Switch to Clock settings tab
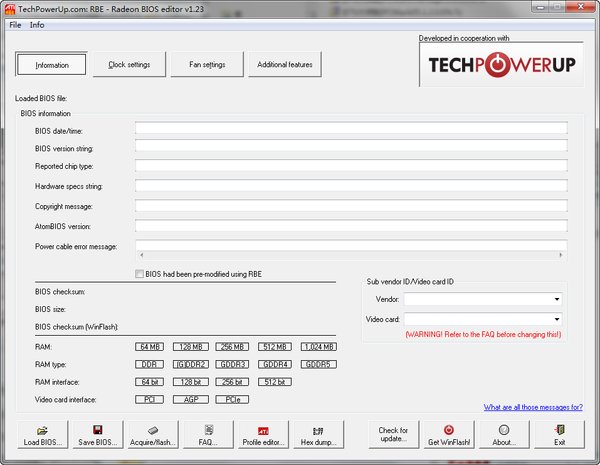The width and height of the screenshot is (600, 465). pyautogui.click(x=129, y=64)
